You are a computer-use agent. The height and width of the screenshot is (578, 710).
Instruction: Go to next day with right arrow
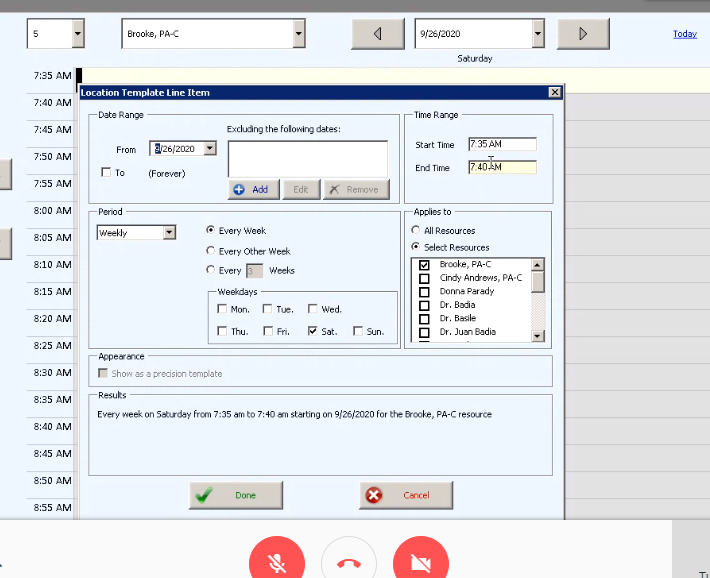coord(583,34)
